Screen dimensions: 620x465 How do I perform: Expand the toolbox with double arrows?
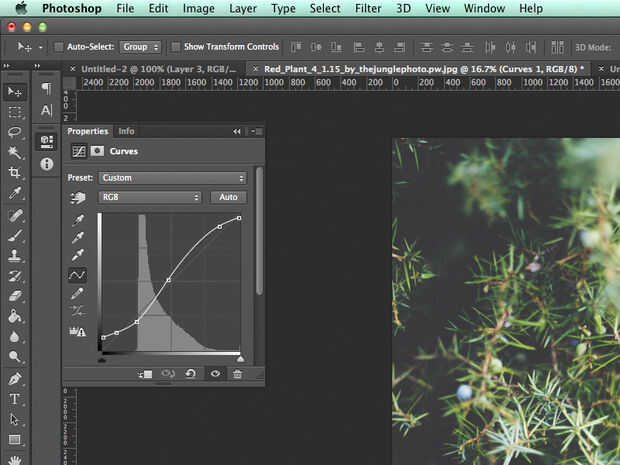[6, 66]
